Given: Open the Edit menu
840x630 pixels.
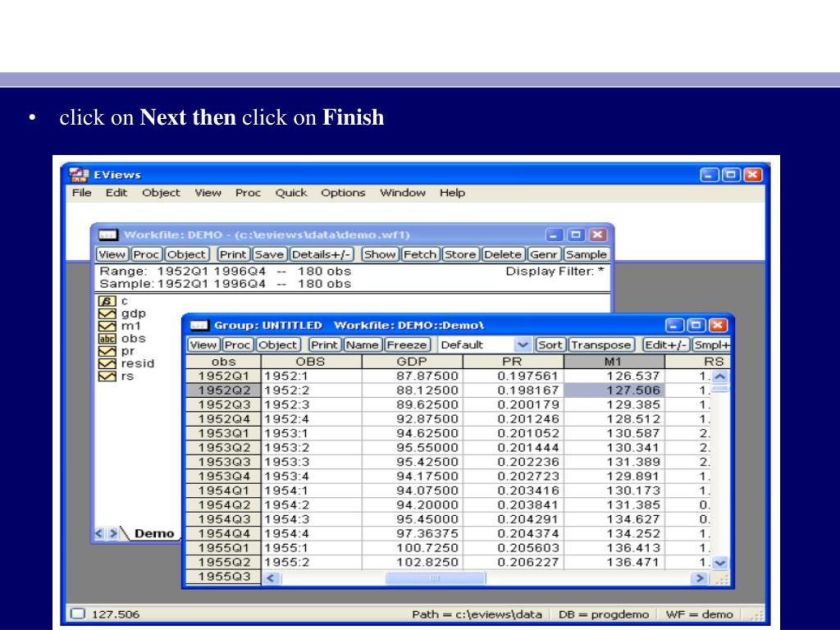Looking at the screenshot, I should [x=116, y=193].
